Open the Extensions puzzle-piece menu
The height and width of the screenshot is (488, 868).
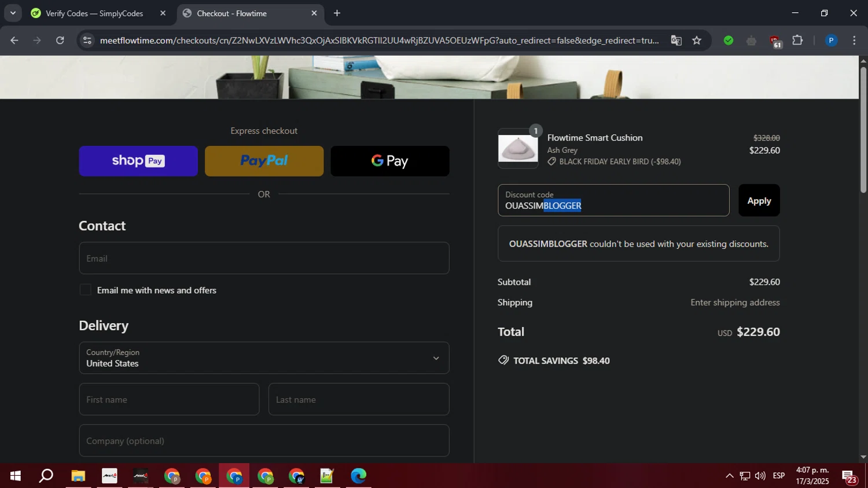[x=797, y=41]
